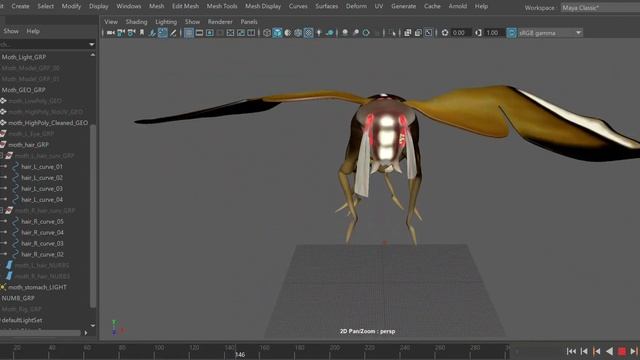Click current frame marker 146 on timeline
This screenshot has width=640, height=360.
240,355
